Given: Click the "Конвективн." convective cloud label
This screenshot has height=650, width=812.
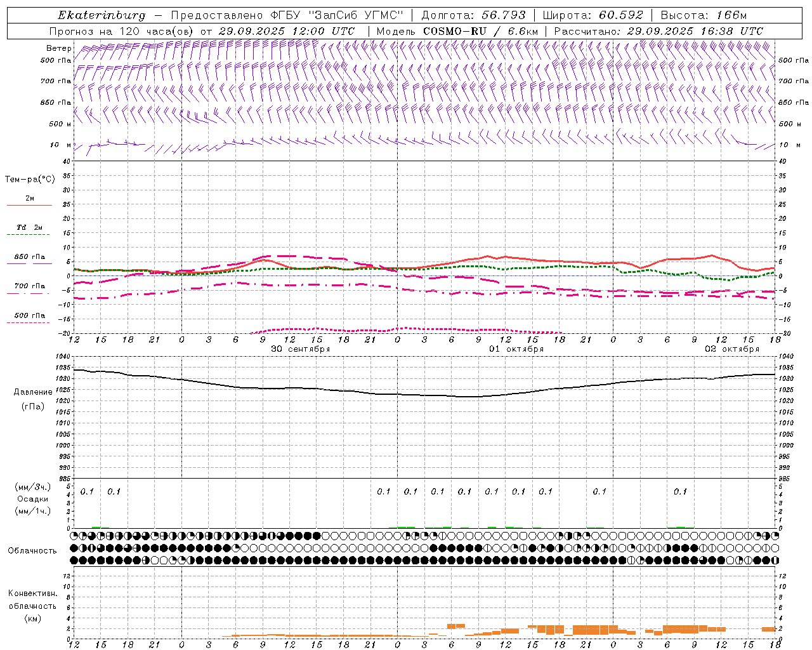Looking at the screenshot, I should tap(33, 594).
